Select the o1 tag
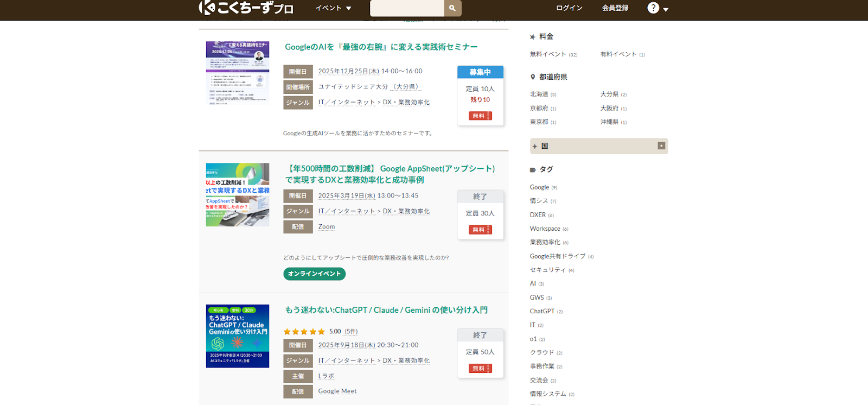 click(538, 339)
